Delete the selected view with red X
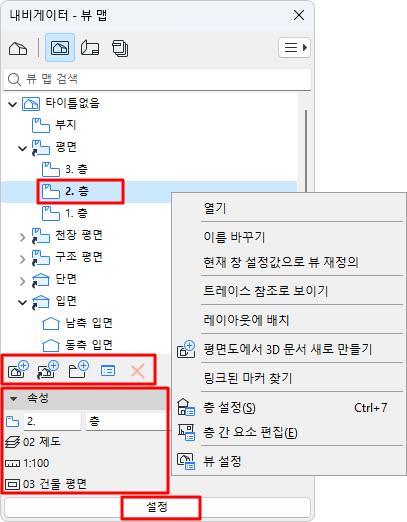Image resolution: width=407 pixels, height=522 pixels. (x=138, y=371)
